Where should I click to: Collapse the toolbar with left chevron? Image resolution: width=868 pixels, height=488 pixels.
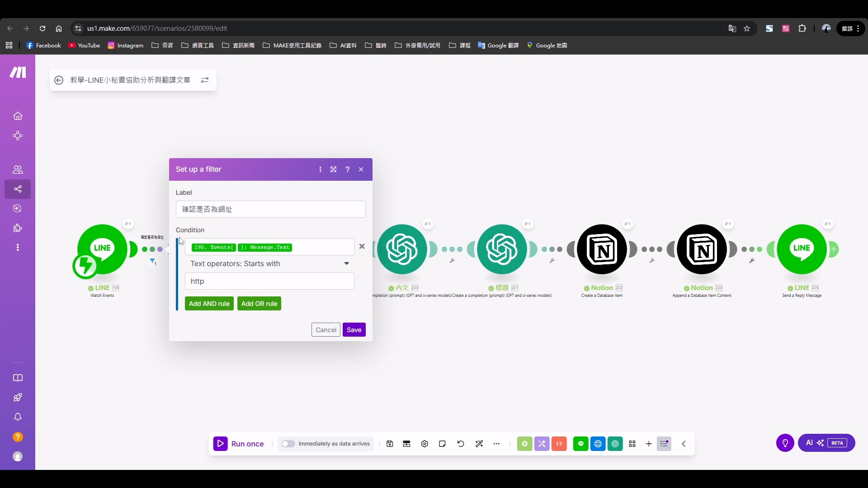pyautogui.click(x=684, y=444)
